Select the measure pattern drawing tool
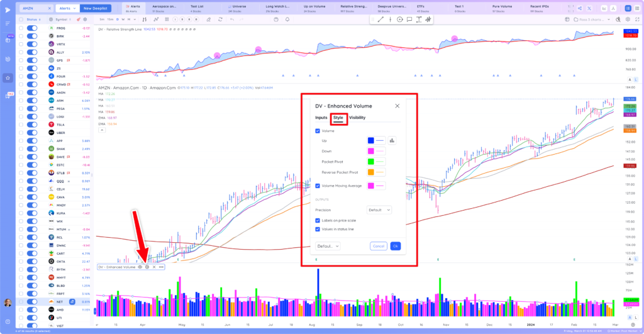Viewport: 644px width, 334px height. click(428, 19)
